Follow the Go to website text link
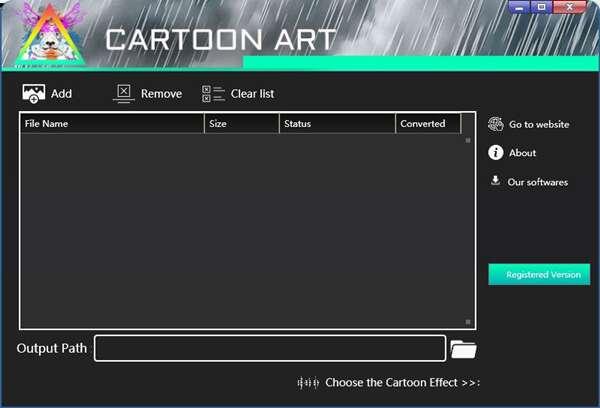 coord(538,125)
